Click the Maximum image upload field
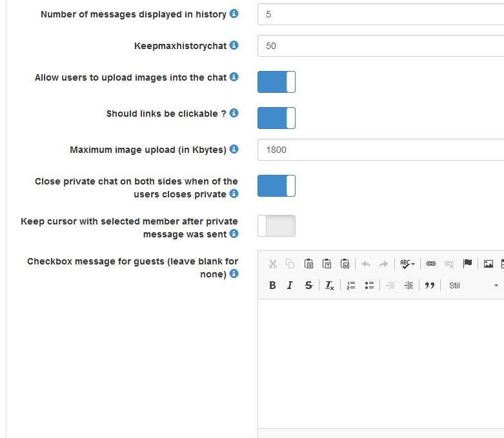This screenshot has width=504, height=438. pos(381,150)
